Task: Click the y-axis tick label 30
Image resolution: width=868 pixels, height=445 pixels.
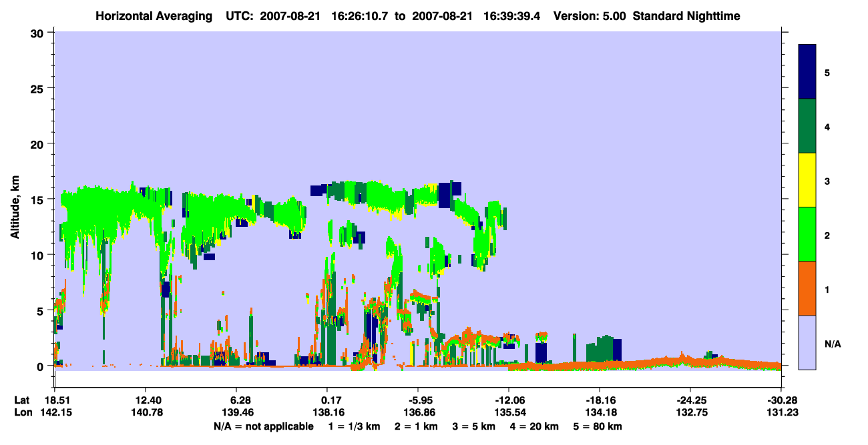Action: click(x=39, y=32)
